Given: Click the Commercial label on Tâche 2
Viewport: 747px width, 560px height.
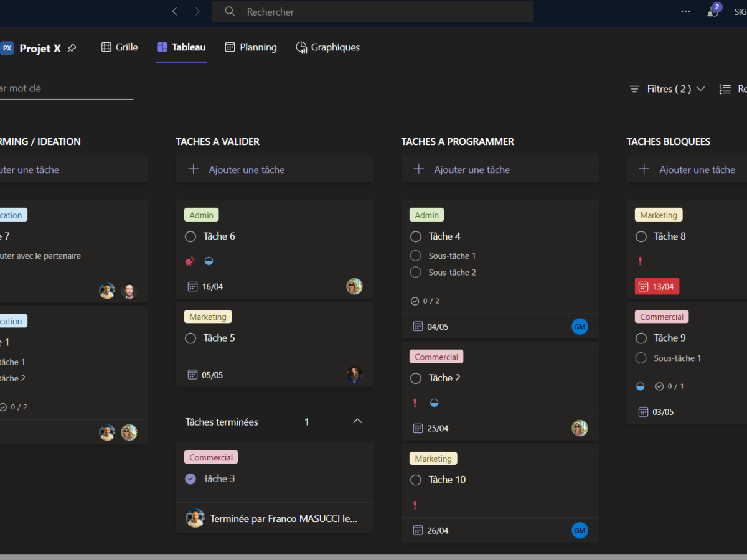Looking at the screenshot, I should [x=436, y=357].
